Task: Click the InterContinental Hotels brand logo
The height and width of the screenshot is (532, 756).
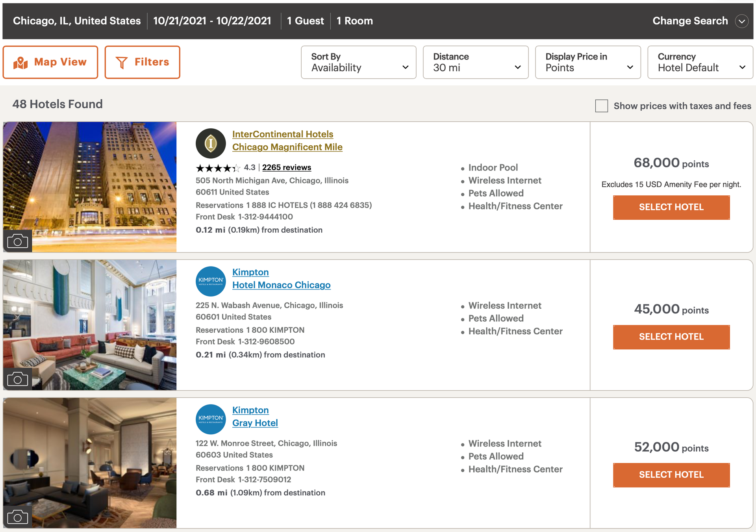Action: point(211,143)
